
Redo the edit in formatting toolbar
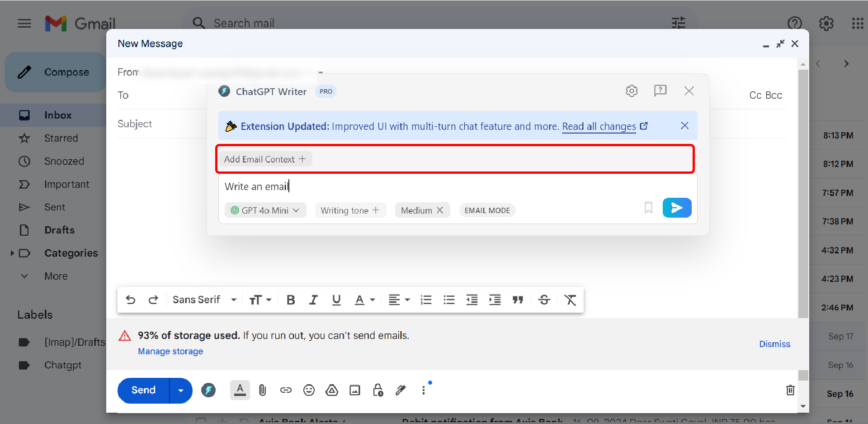[x=153, y=300]
